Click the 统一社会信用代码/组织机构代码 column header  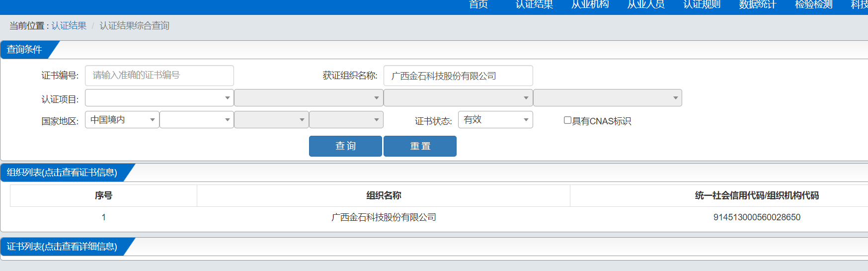point(757,196)
